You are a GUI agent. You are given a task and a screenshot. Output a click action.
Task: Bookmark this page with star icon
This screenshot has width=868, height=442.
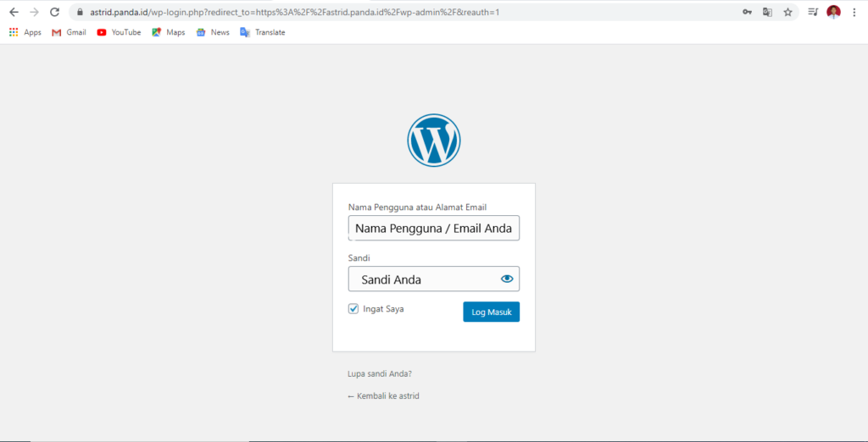point(787,12)
